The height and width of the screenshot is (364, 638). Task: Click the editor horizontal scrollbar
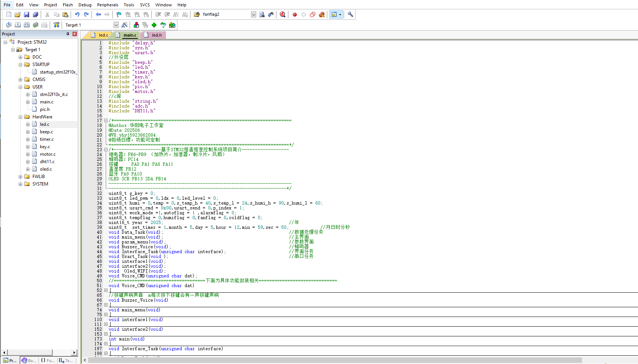pos(334,360)
